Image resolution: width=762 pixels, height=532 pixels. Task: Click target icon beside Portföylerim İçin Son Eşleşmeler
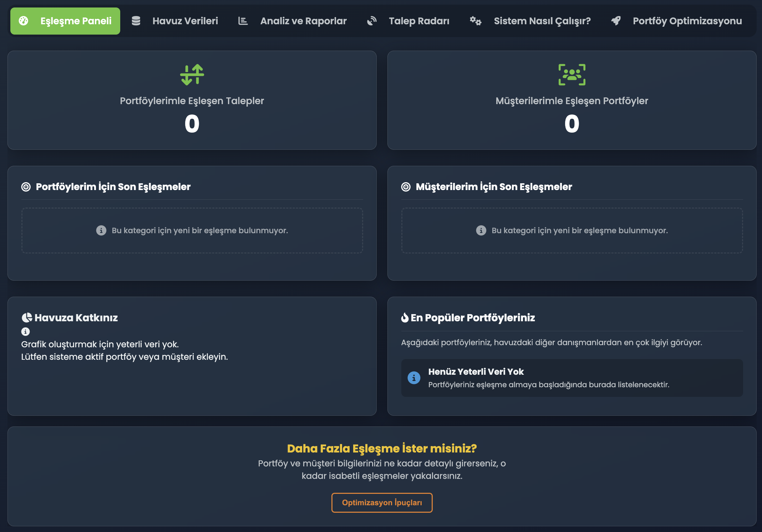(x=26, y=187)
